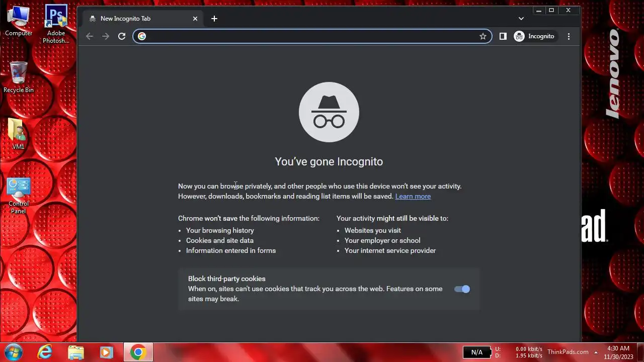
Task: Select the Control Panel desktop icon
Action: click(19, 196)
